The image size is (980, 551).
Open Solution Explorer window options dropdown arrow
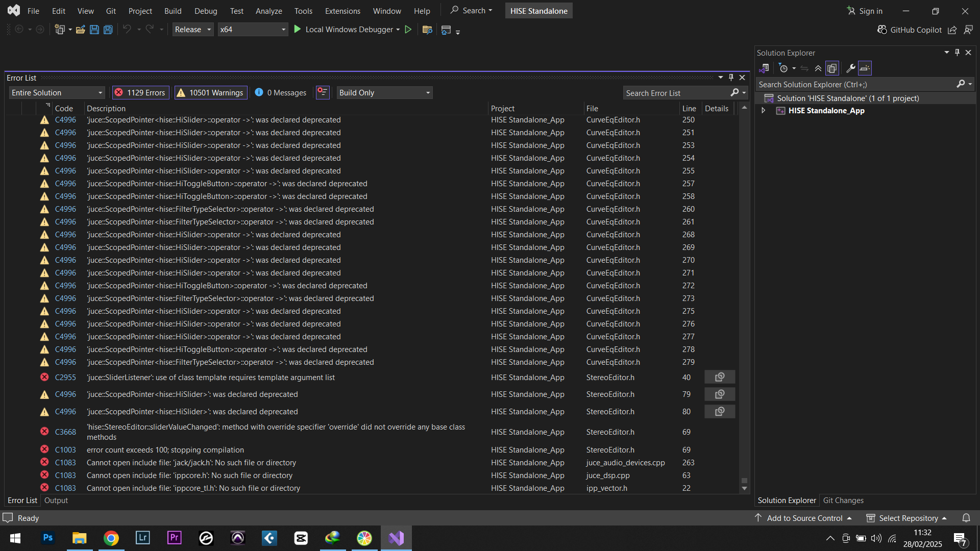(947, 53)
